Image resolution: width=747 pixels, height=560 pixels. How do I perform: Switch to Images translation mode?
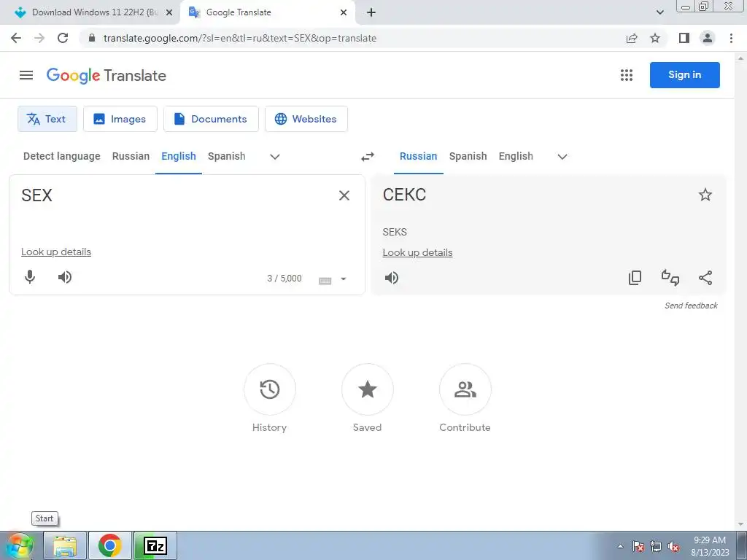click(x=120, y=119)
